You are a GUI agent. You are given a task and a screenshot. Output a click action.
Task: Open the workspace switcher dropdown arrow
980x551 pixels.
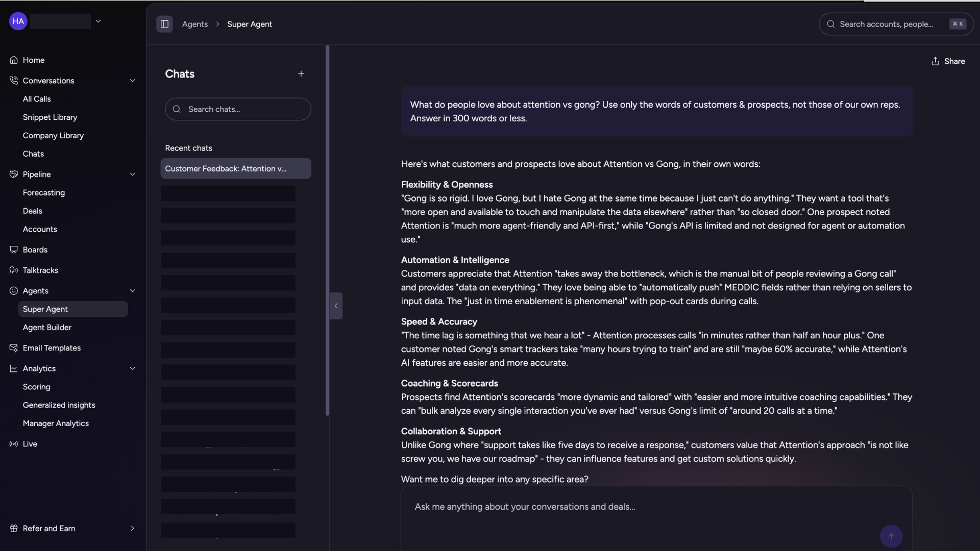tap(99, 21)
